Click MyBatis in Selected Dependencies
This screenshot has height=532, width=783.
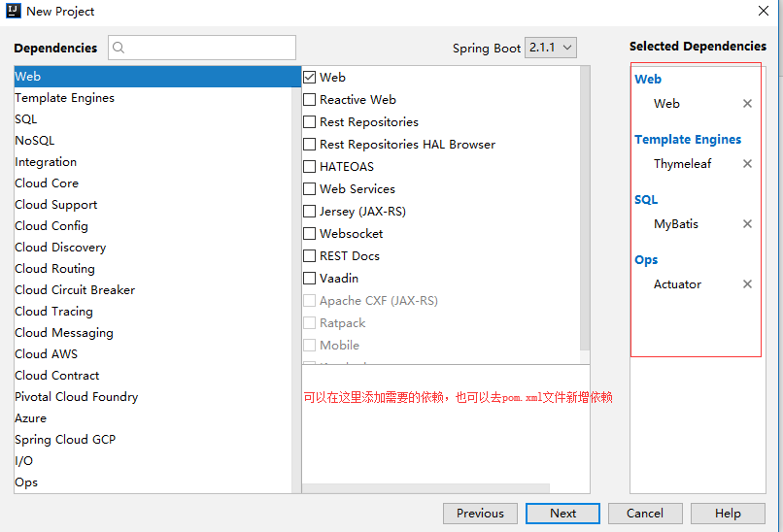click(x=676, y=224)
